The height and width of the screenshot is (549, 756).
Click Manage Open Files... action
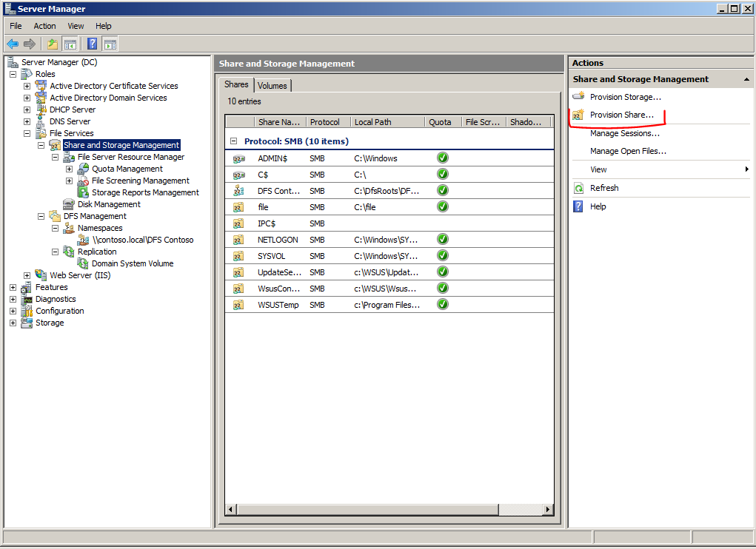[628, 151]
